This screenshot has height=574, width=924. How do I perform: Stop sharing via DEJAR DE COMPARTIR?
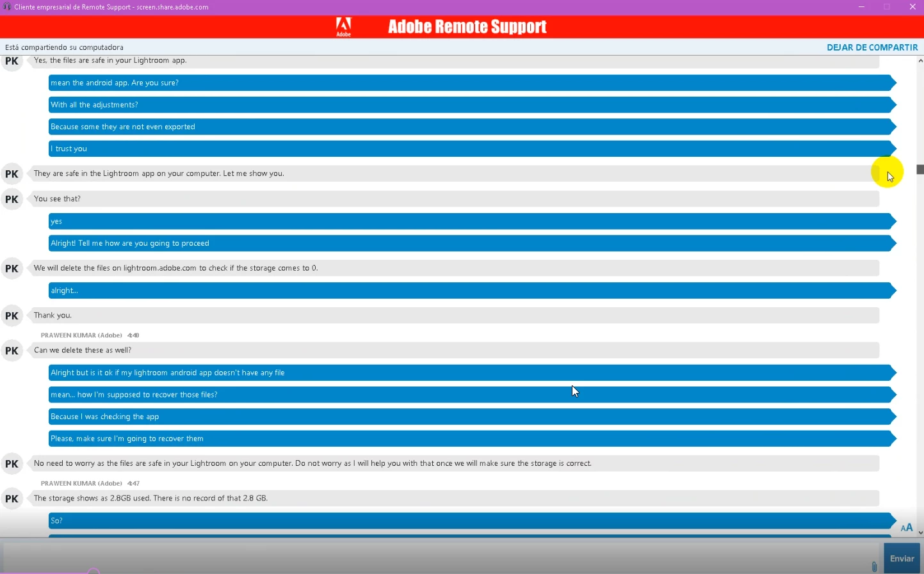coord(872,47)
